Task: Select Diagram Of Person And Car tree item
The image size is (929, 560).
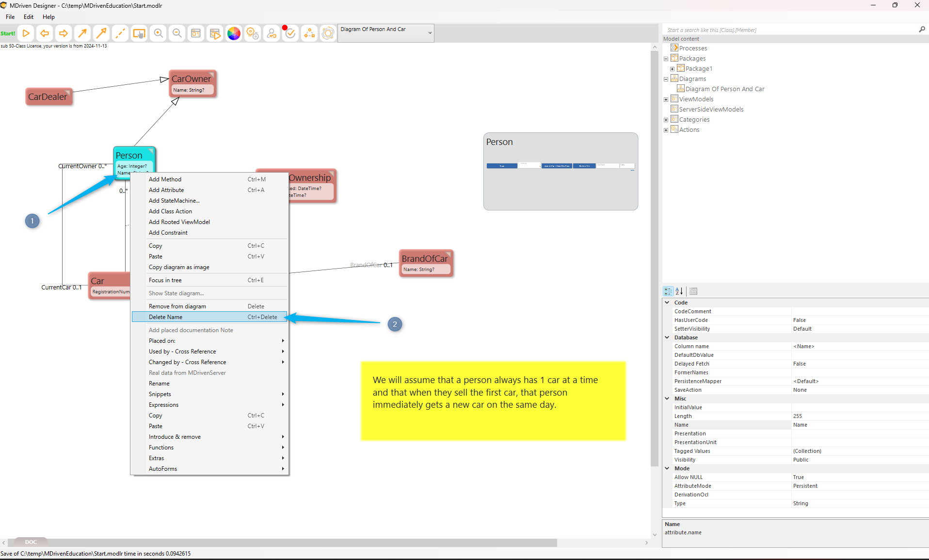Action: 724,89
